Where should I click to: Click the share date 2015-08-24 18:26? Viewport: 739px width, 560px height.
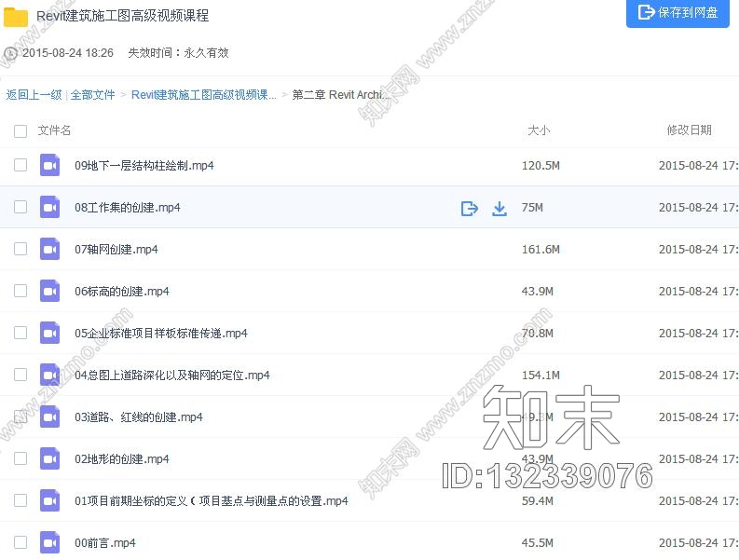[68, 53]
